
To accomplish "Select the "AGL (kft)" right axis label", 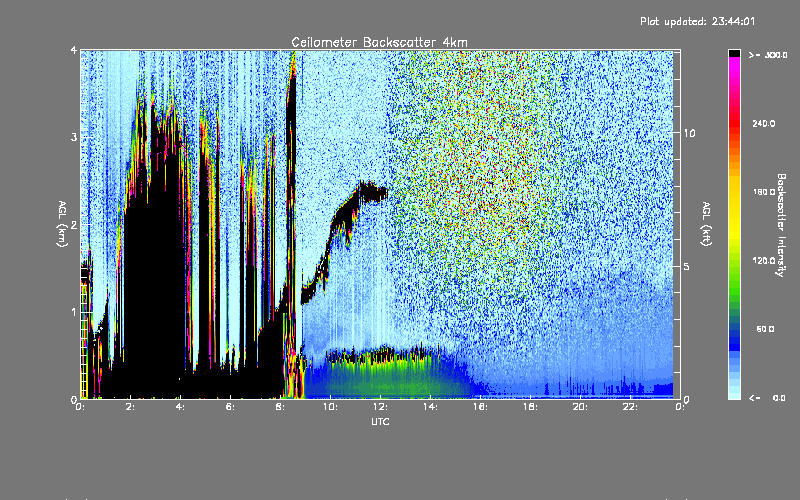I will click(x=706, y=224).
